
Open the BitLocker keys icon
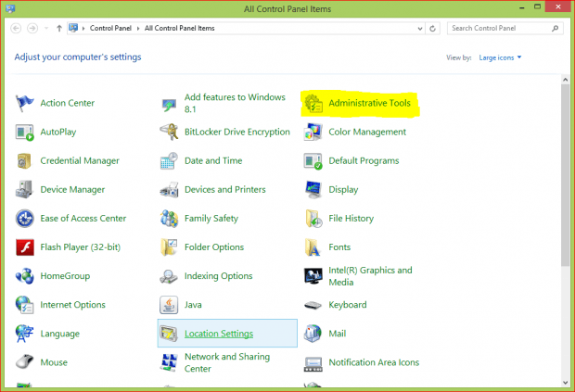(x=169, y=132)
